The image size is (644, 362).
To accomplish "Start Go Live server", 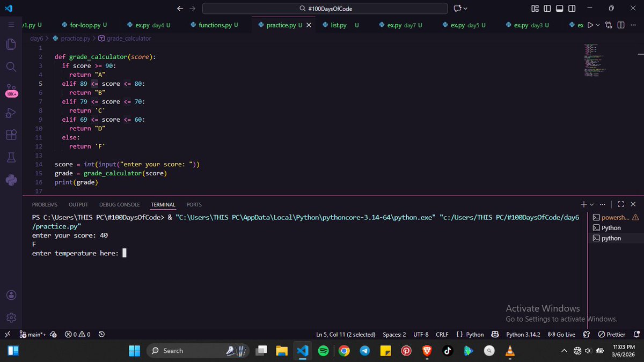I will coord(561,334).
